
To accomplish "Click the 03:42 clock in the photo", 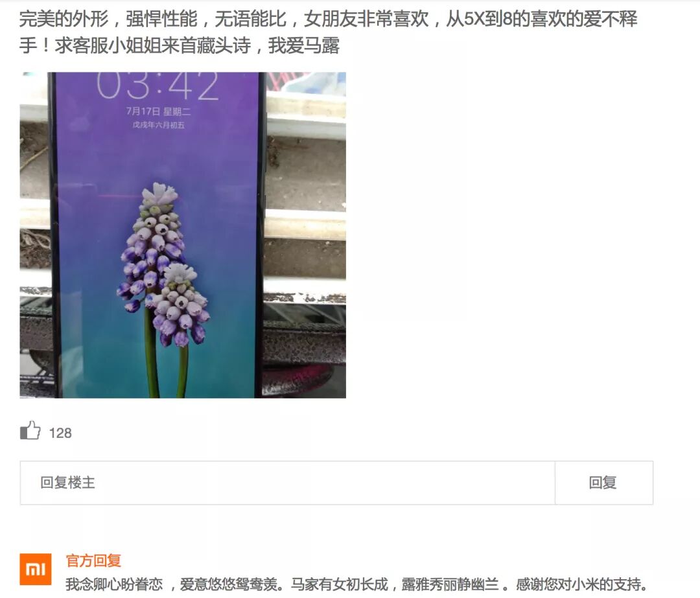I will (x=157, y=85).
